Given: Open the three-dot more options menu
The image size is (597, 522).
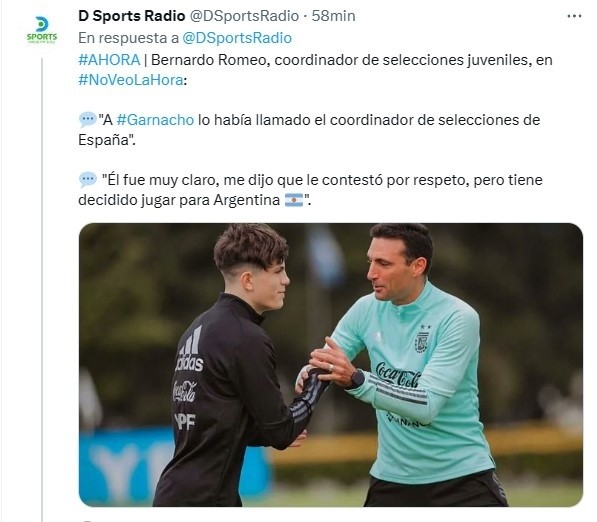Looking at the screenshot, I should click(x=574, y=16).
